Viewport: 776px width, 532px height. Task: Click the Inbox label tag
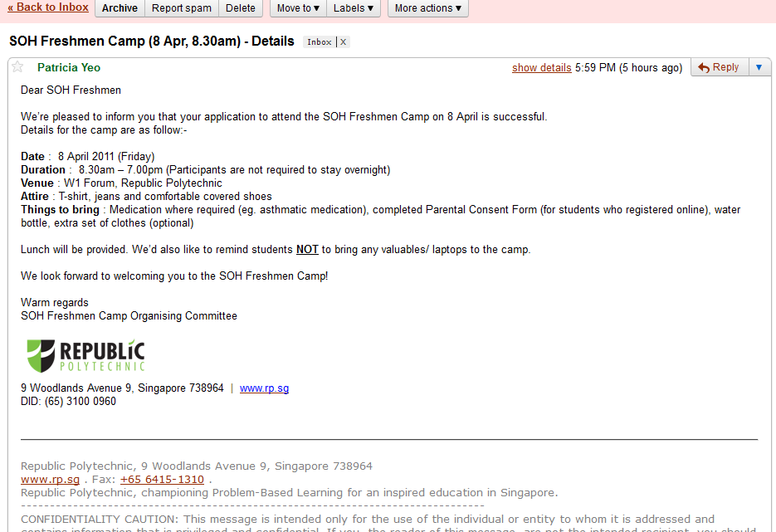pos(320,42)
